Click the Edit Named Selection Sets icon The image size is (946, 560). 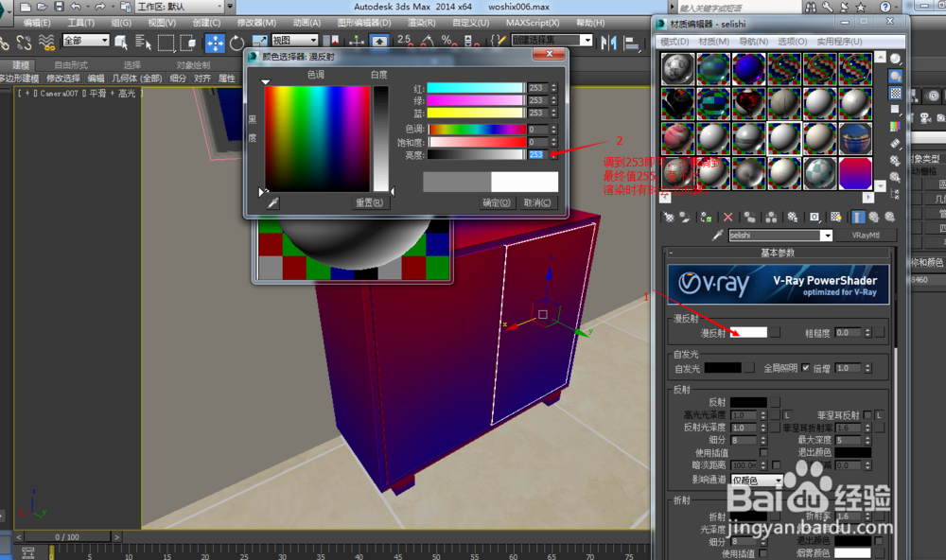point(498,41)
